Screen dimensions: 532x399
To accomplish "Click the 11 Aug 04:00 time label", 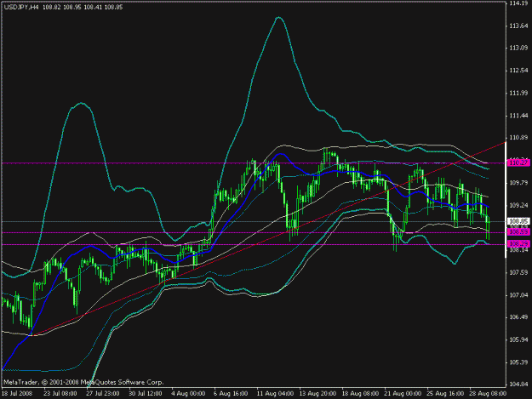I will click(275, 394).
